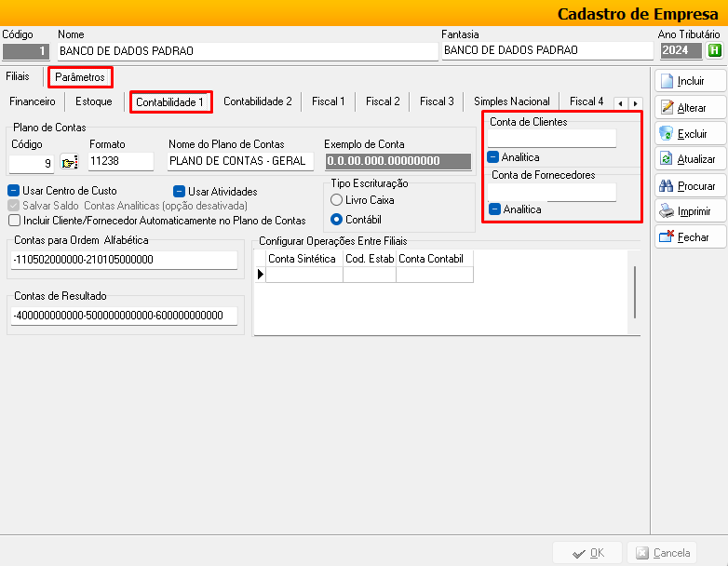The height and width of the screenshot is (566, 728).
Task: Switch to Simples Nacional tab
Action: pos(512,101)
